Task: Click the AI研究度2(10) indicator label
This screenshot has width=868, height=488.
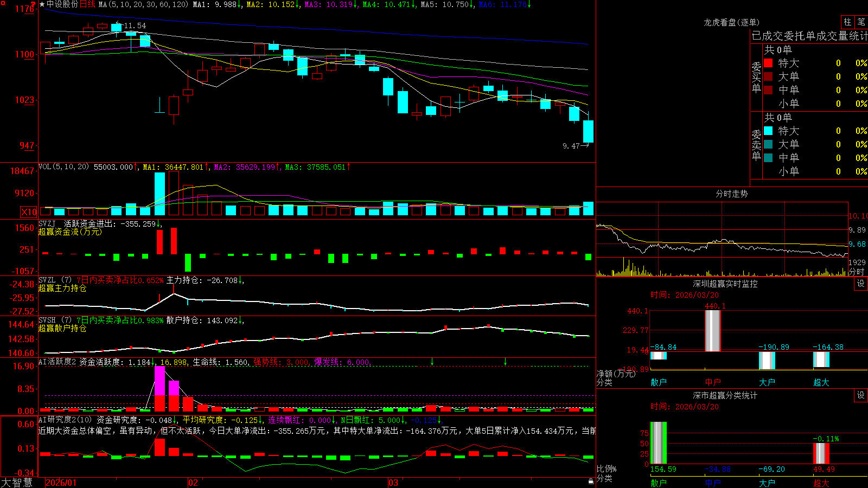Action: pyautogui.click(x=66, y=420)
